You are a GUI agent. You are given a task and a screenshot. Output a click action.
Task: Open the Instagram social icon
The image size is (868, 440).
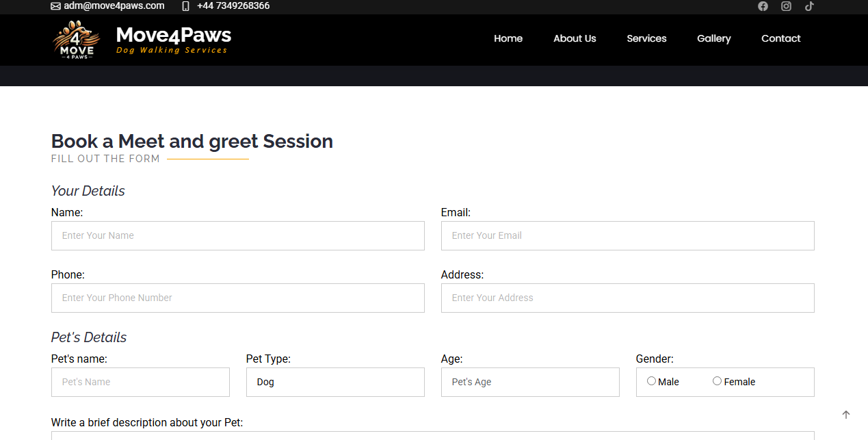[786, 6]
